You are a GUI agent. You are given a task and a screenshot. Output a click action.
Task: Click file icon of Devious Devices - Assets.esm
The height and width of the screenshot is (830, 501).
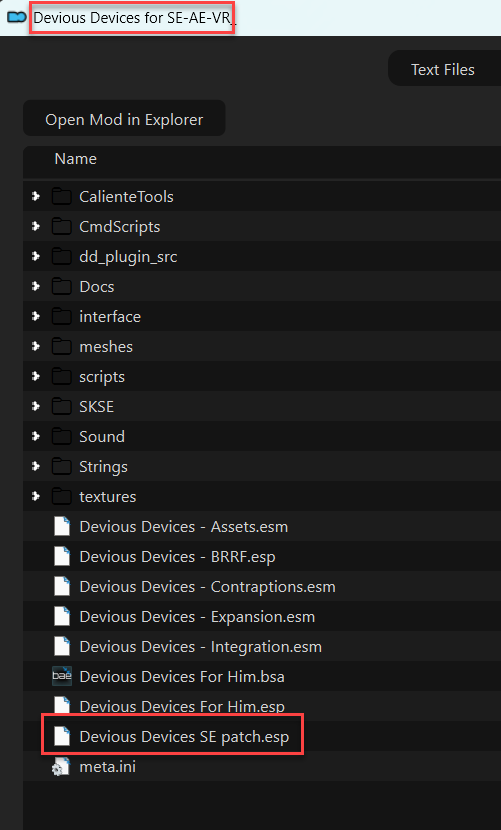[62, 527]
